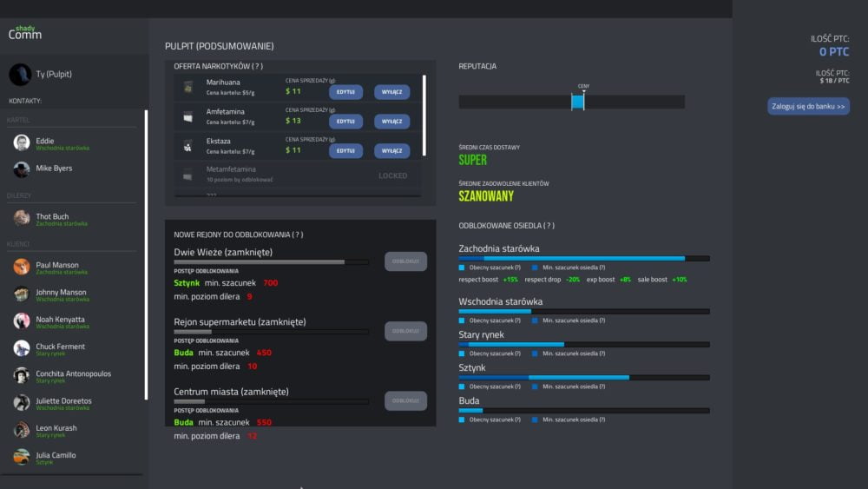The height and width of the screenshot is (489, 868).
Task: Click the Marihuana drug icon
Action: coord(187,88)
